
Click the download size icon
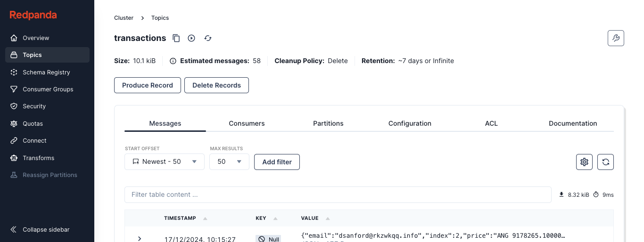(561, 194)
